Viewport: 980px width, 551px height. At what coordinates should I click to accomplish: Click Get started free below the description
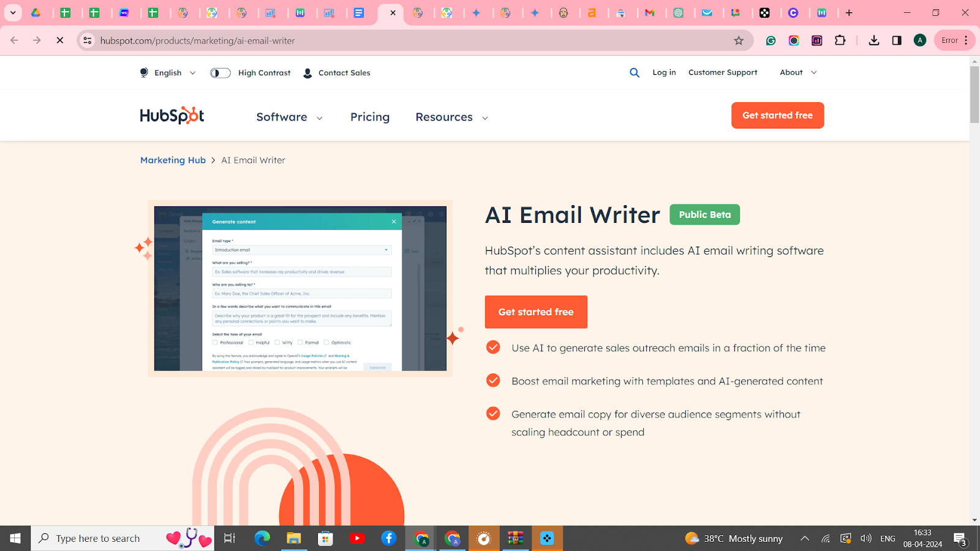536,312
